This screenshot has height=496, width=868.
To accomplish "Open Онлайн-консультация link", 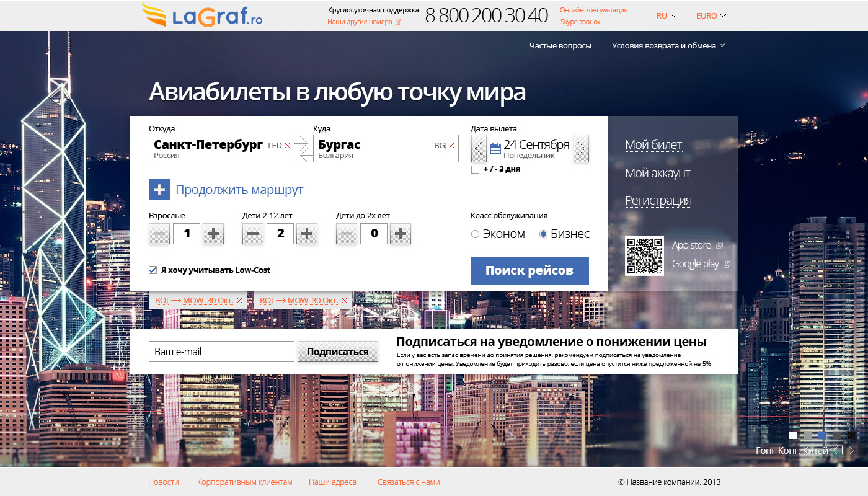I will pos(593,10).
